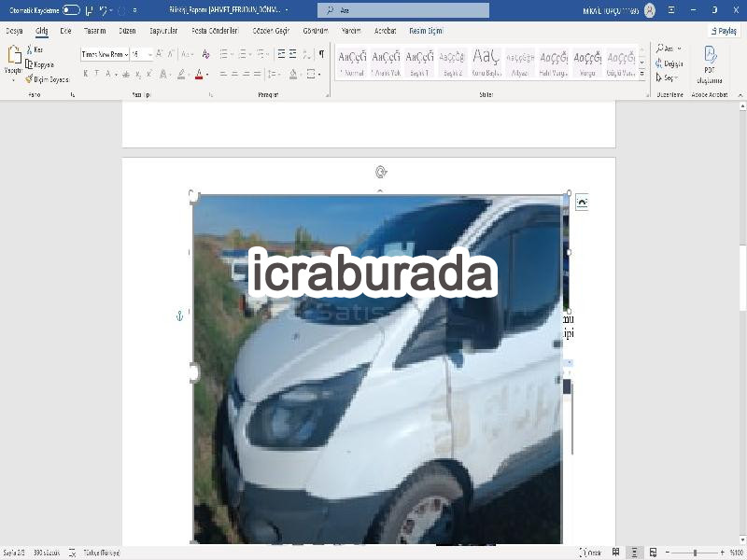Click the sort icon in Paragraf group
This screenshot has width=747, height=560.
click(x=307, y=54)
